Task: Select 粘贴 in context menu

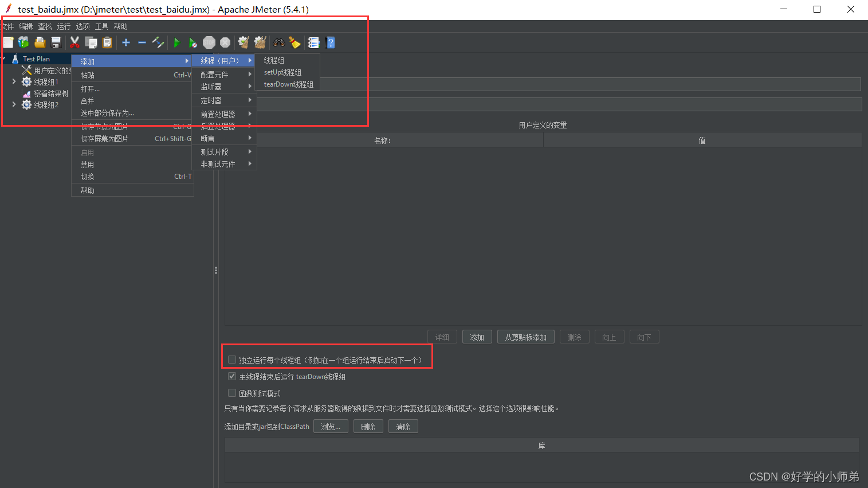Action: coord(132,75)
